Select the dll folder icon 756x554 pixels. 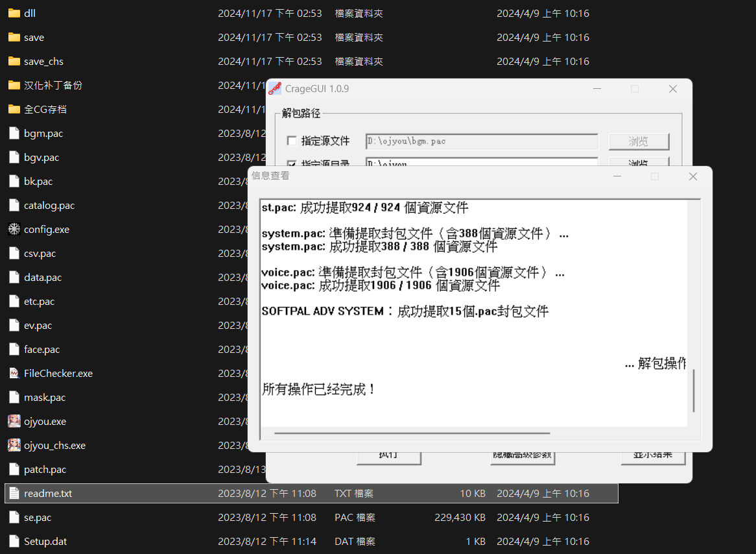pos(14,14)
